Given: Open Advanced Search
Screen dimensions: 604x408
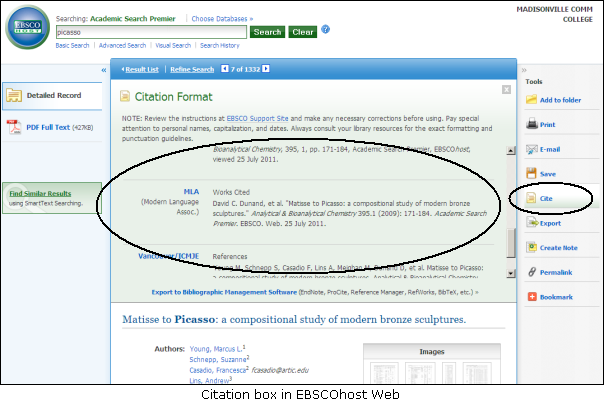Looking at the screenshot, I should [x=122, y=45].
